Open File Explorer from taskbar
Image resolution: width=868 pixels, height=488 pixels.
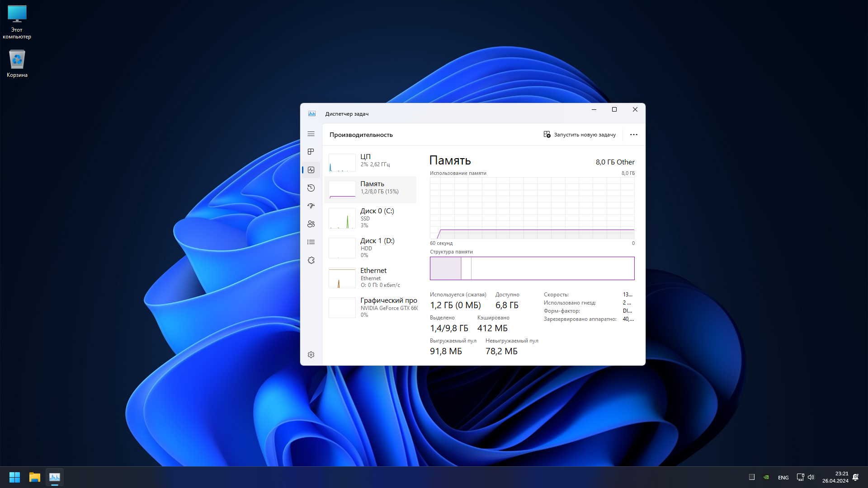pos(35,477)
